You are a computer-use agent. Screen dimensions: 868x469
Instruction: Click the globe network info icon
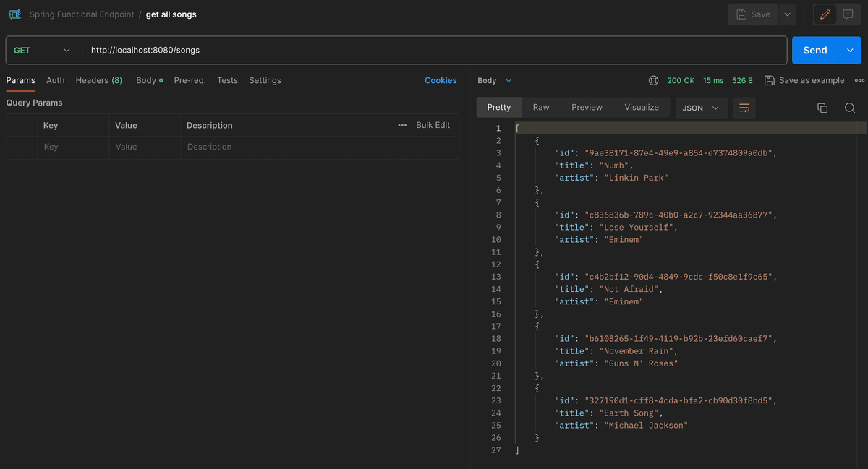pos(653,80)
